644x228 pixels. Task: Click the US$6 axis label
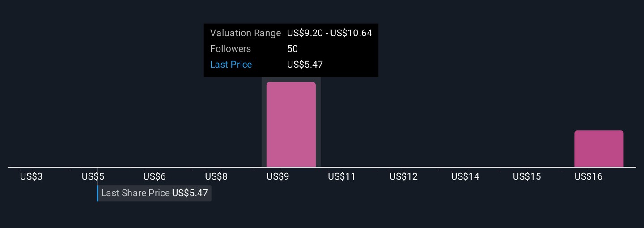coord(155,176)
